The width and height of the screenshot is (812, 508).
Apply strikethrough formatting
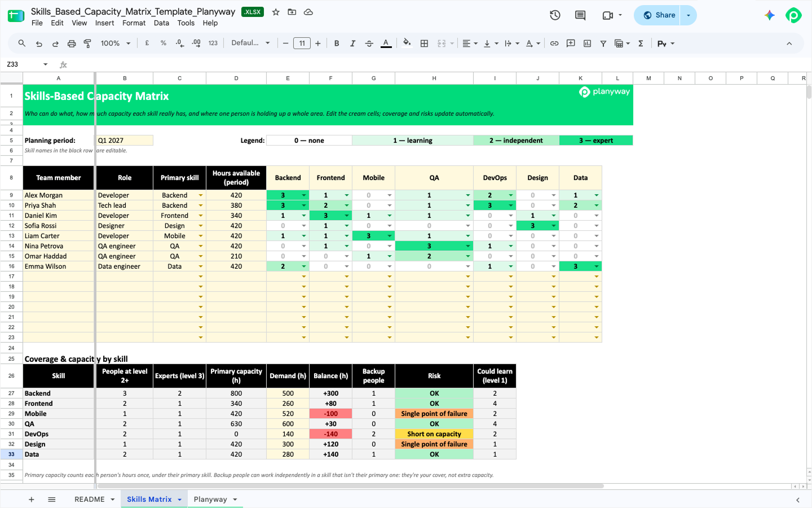point(369,43)
